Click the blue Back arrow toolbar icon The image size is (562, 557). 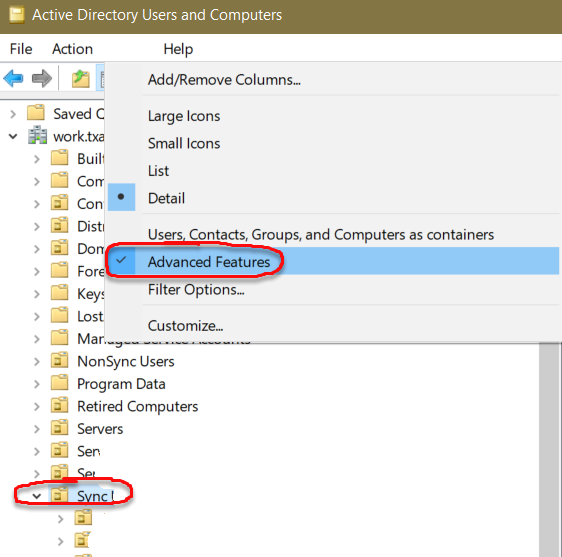(x=13, y=78)
